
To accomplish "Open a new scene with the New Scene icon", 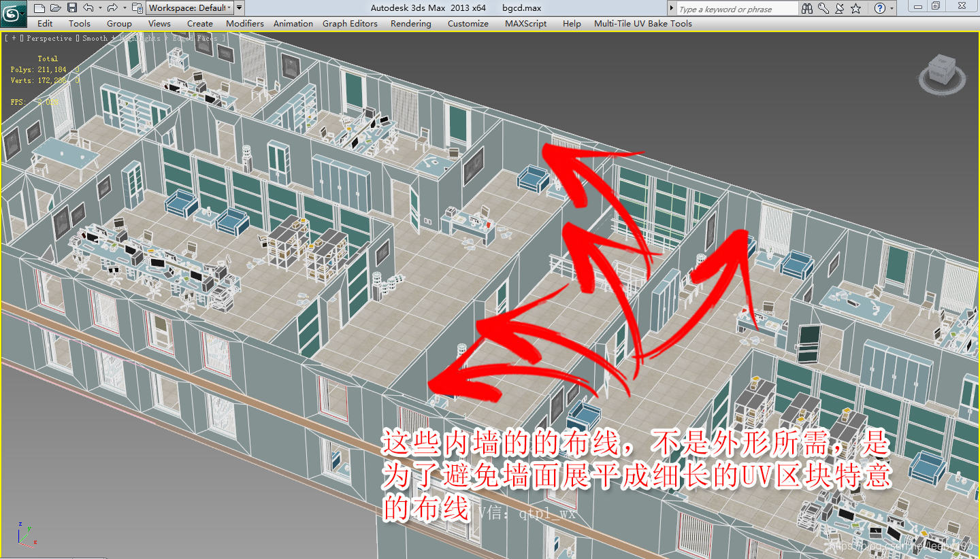I will coord(39,7).
